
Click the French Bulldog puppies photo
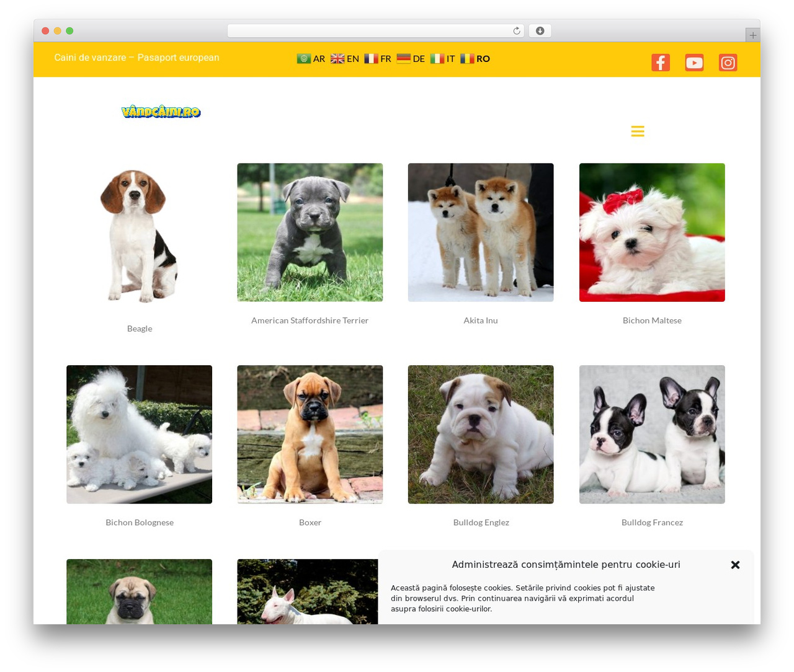click(x=652, y=435)
